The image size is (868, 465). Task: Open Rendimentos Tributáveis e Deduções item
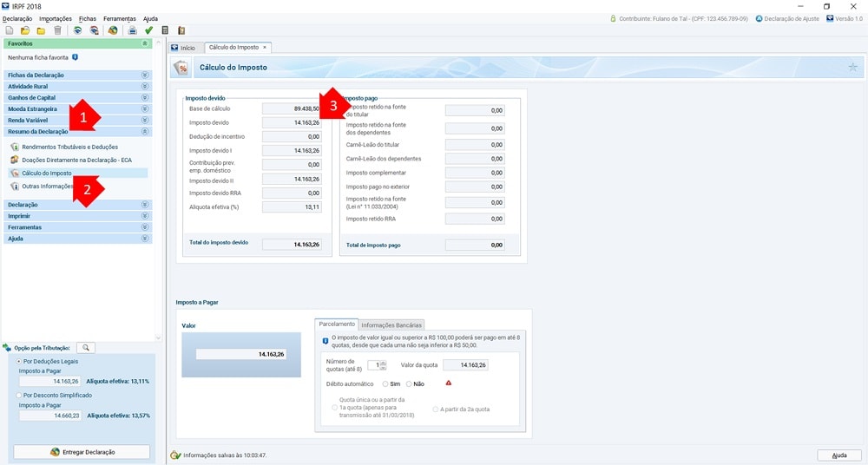(x=69, y=147)
